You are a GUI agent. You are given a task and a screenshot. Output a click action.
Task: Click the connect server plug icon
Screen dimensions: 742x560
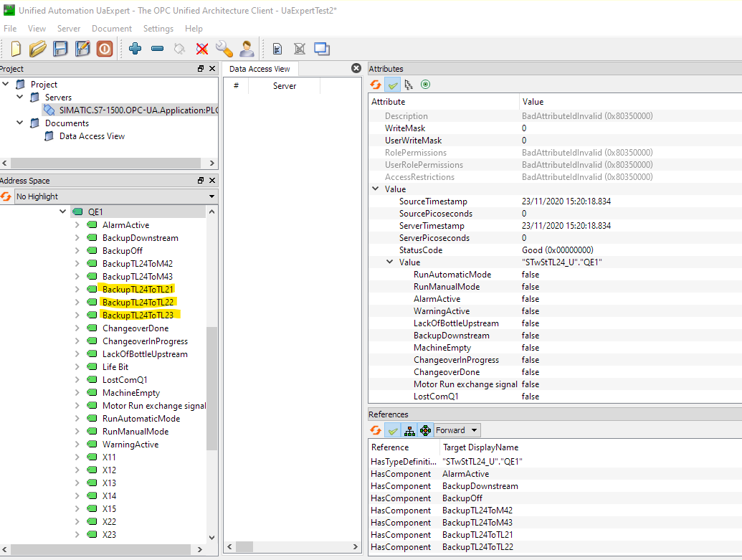tap(179, 48)
